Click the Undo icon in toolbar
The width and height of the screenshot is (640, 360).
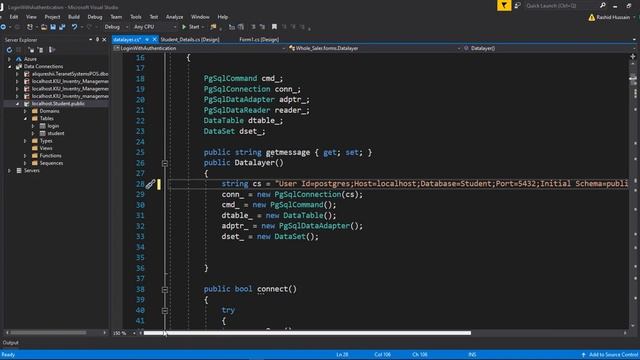tap(74, 27)
